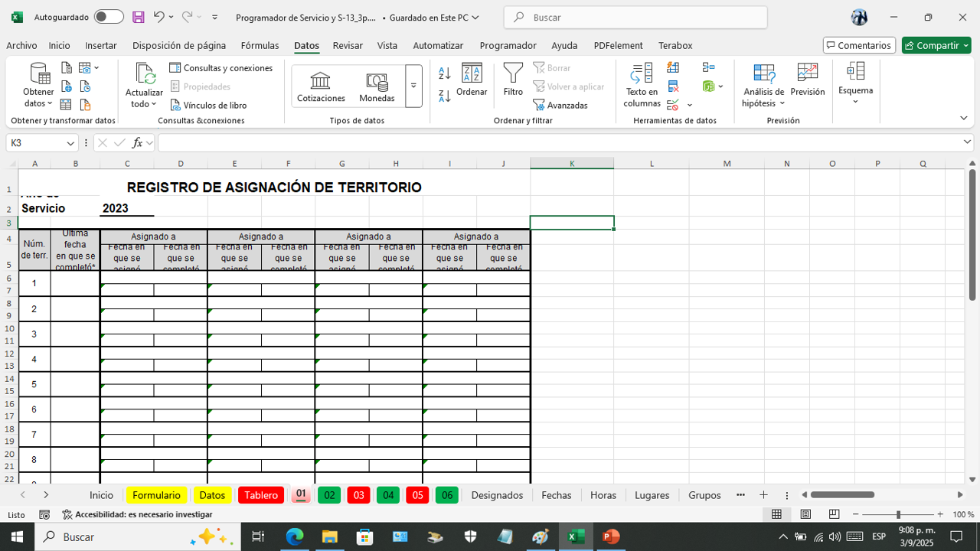The width and height of the screenshot is (980, 551).
Task: Click Consolidate icon
Action: [709, 68]
